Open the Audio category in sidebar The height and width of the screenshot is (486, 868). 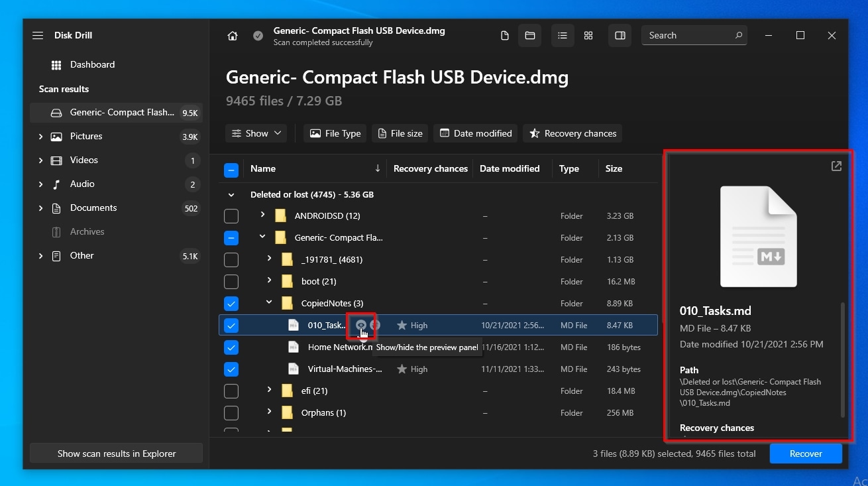coord(82,184)
